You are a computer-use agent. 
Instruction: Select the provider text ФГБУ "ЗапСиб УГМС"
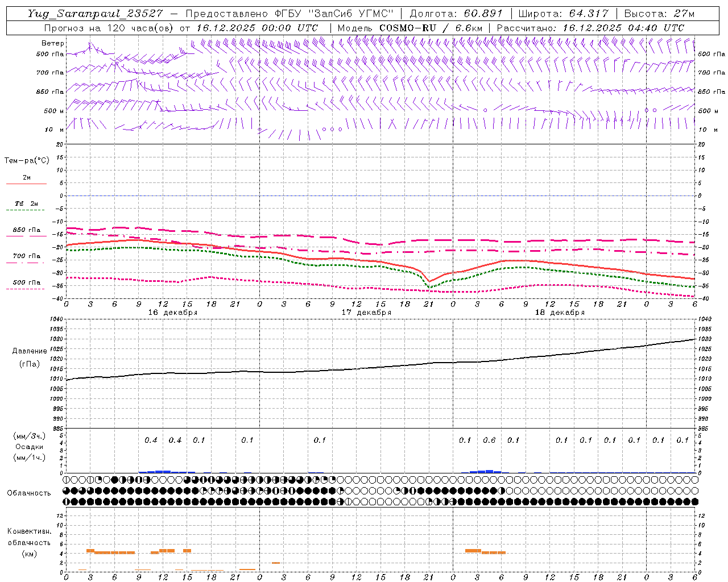pyautogui.click(x=334, y=14)
